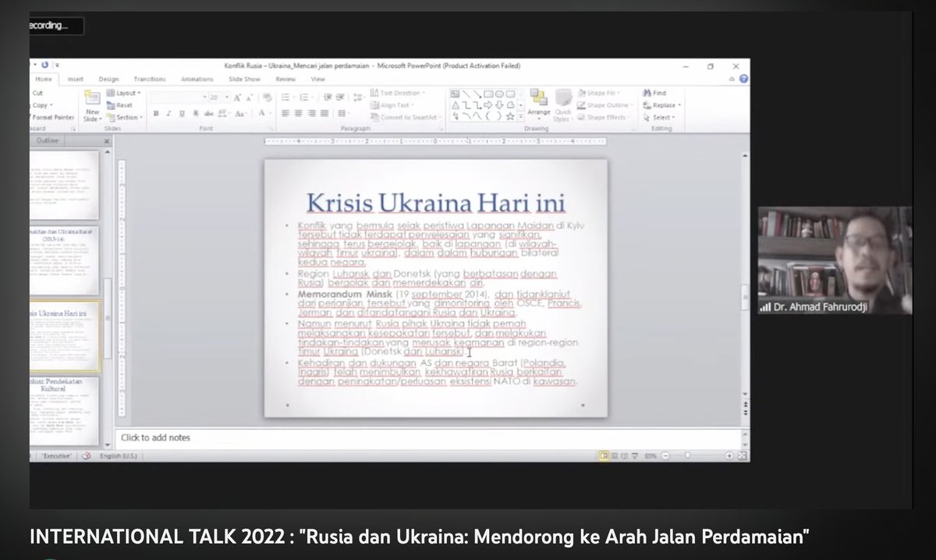Expand the shapes gallery More arrow
The height and width of the screenshot is (560, 936).
click(521, 116)
